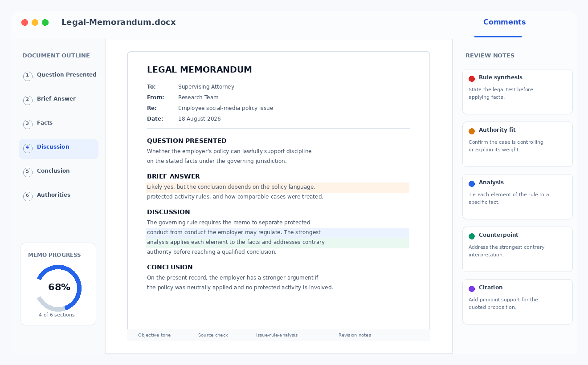Click the orange dot on Authority fit note
The height and width of the screenshot is (365, 588).
tap(472, 131)
